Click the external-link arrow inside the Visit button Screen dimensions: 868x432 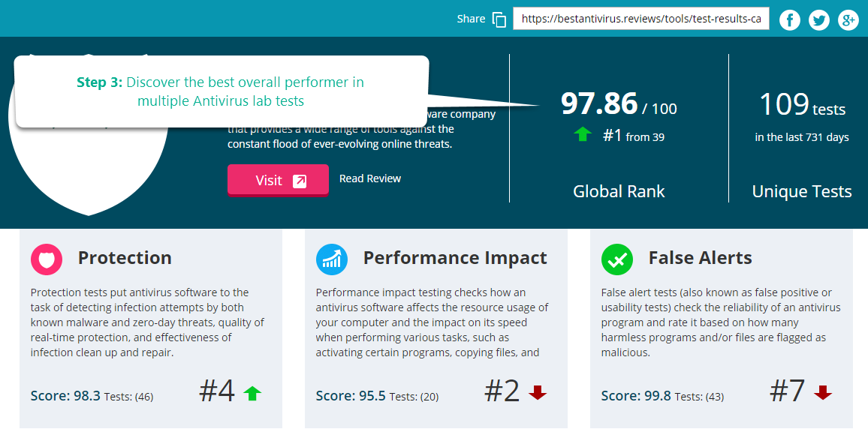[x=298, y=179]
